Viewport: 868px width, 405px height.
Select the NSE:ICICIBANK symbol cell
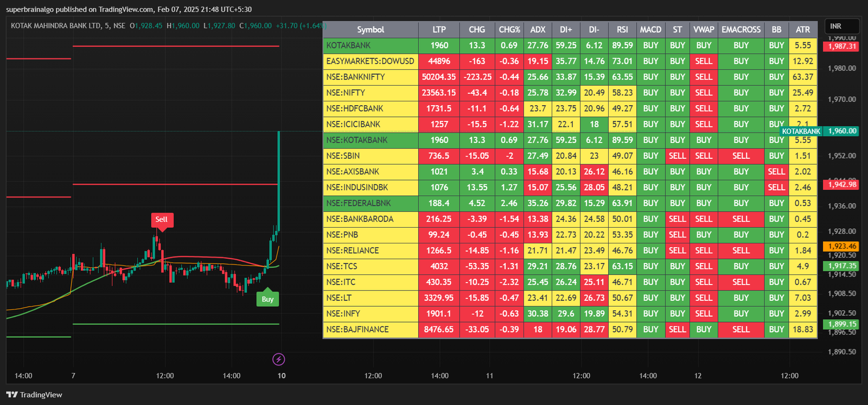tap(371, 124)
